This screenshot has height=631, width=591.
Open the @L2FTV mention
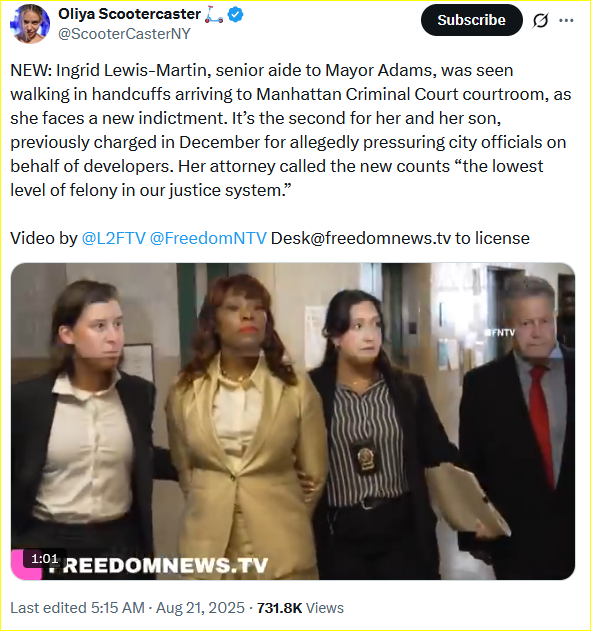(113, 238)
